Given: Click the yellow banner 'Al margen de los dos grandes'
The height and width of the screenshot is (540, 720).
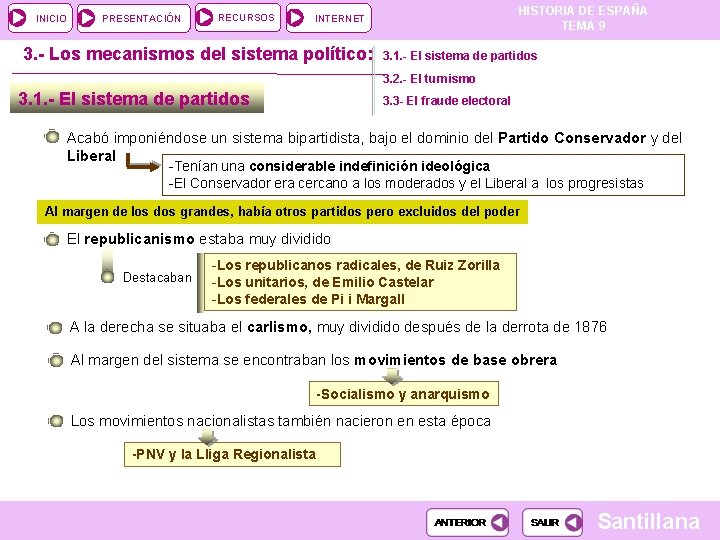Looking at the screenshot, I should coord(282,212).
